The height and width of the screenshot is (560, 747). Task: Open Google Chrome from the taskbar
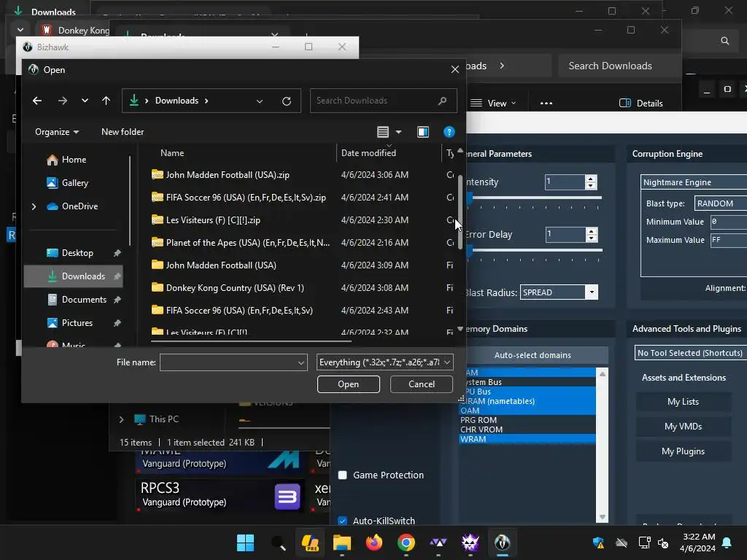pyautogui.click(x=406, y=542)
